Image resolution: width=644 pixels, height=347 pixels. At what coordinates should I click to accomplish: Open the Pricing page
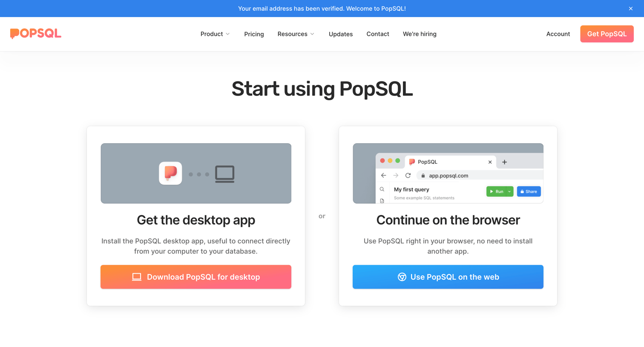coord(254,34)
